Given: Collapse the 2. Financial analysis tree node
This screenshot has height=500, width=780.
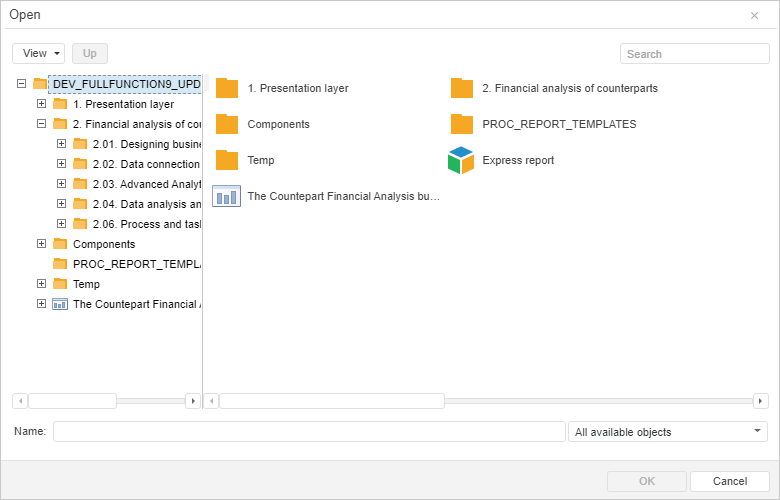Looking at the screenshot, I should click(x=41, y=124).
